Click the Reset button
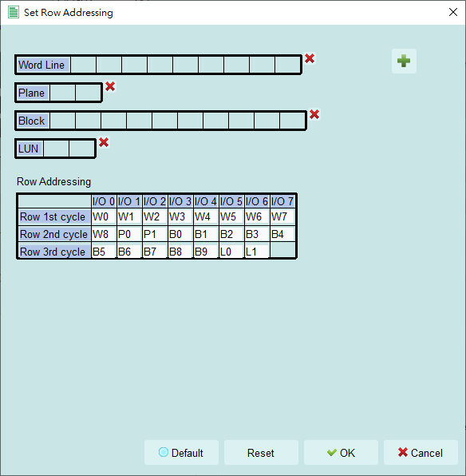 (x=261, y=452)
